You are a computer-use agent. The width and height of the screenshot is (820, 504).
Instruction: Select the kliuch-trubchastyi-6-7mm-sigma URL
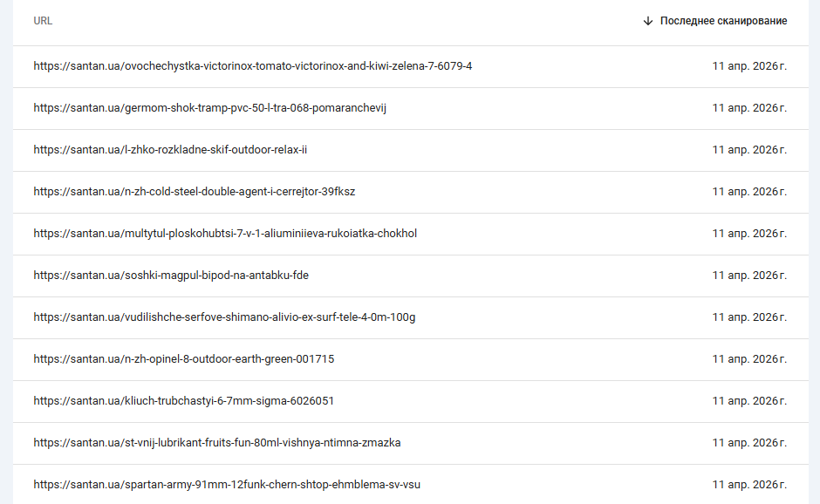tap(183, 401)
